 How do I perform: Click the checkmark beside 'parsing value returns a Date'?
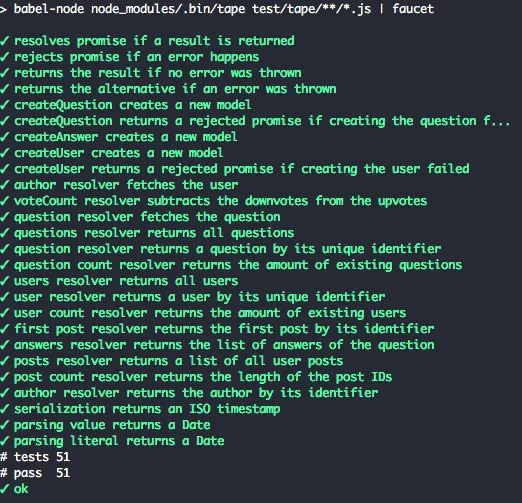5,425
